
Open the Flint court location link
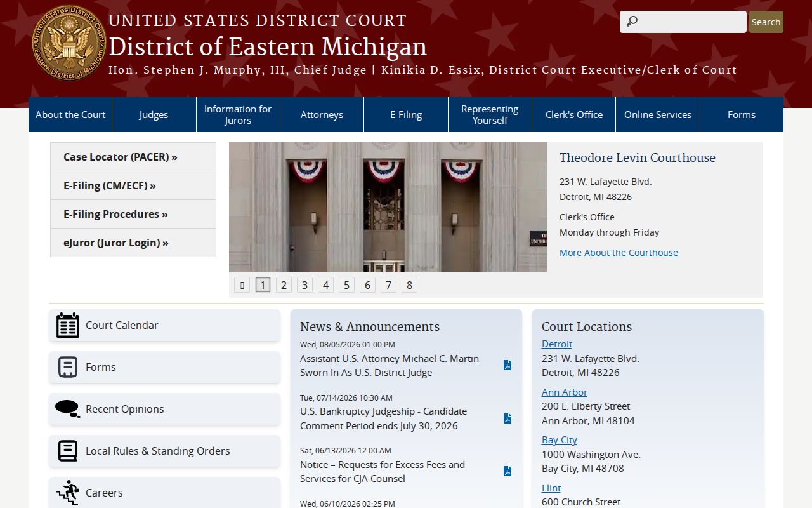click(551, 488)
